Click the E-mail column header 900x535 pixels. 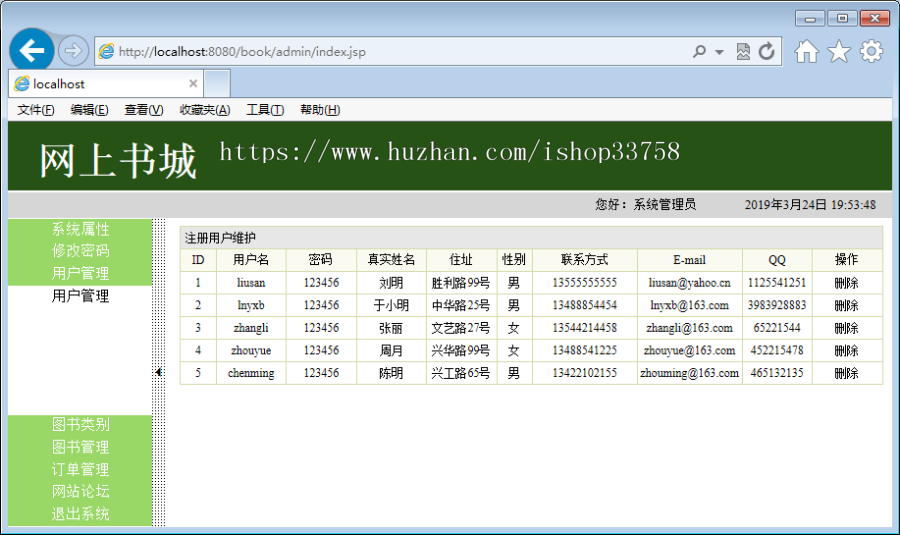689,260
